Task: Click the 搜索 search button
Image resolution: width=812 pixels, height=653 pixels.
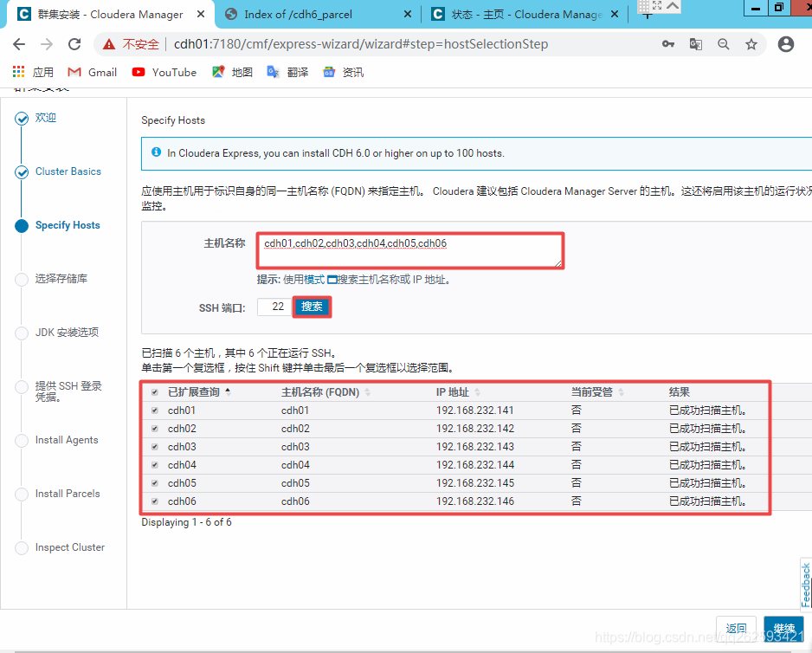Action: (x=312, y=307)
